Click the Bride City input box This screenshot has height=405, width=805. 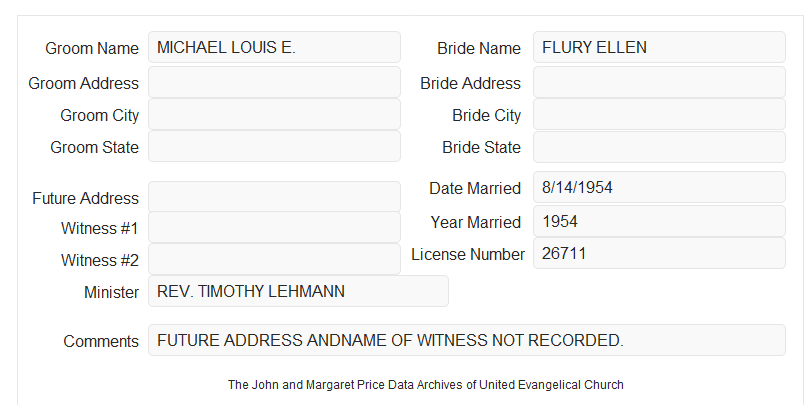pos(659,114)
